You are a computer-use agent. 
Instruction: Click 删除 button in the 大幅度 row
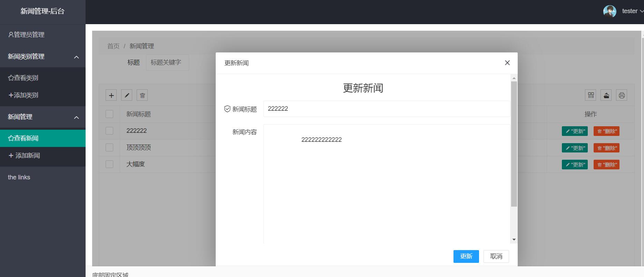coord(606,165)
